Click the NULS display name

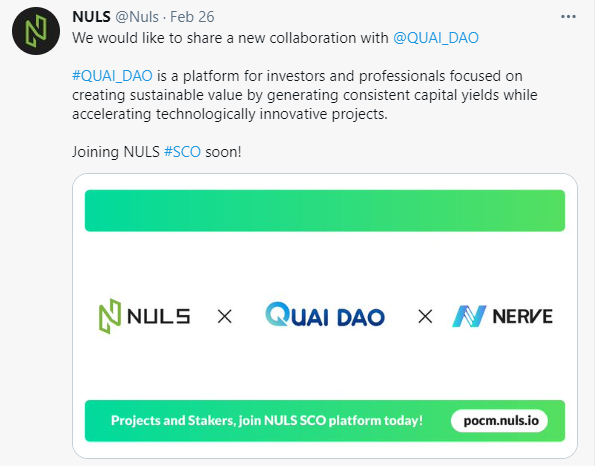click(x=91, y=17)
